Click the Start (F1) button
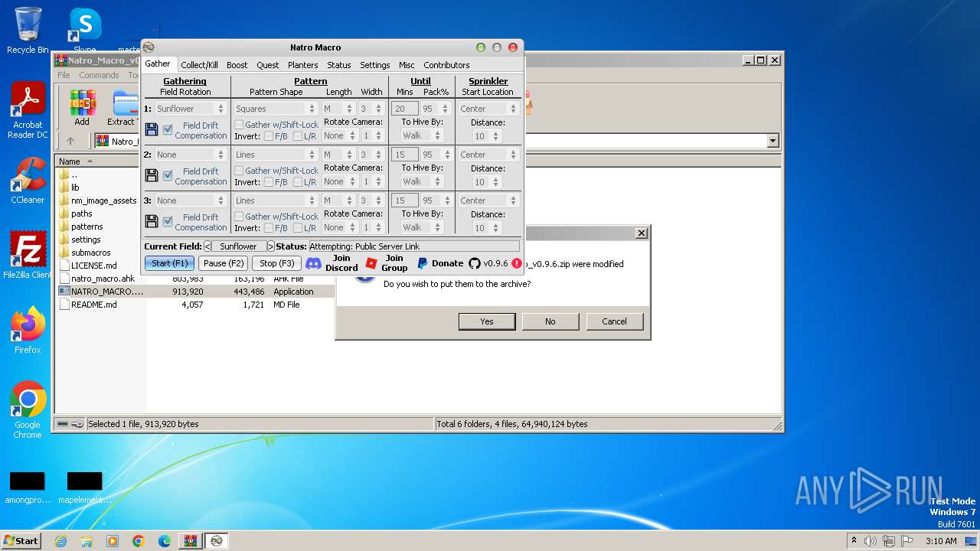This screenshot has width=980, height=551. click(x=169, y=263)
